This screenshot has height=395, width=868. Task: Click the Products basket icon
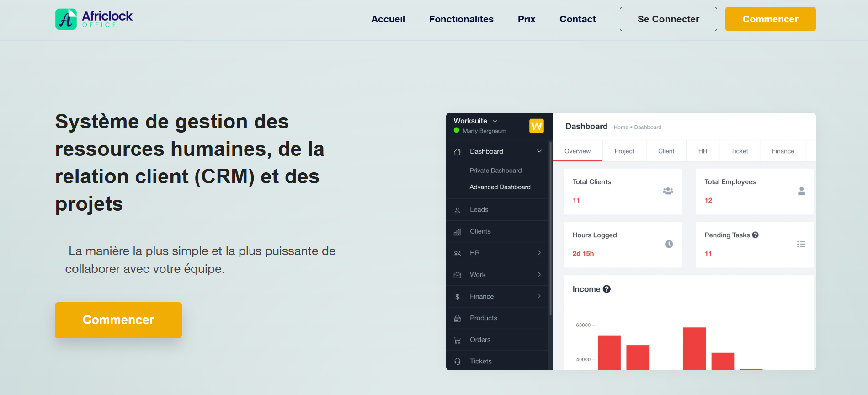pyautogui.click(x=457, y=319)
